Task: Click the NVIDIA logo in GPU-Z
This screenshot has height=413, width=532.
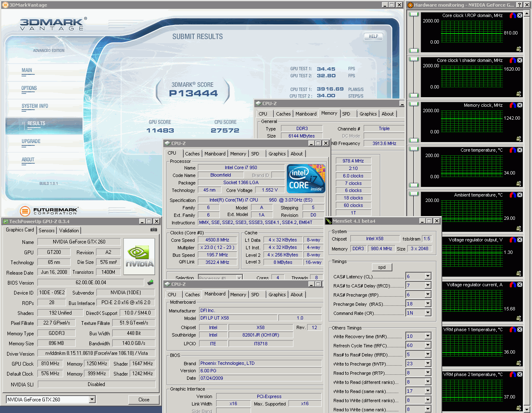Action: [139, 256]
